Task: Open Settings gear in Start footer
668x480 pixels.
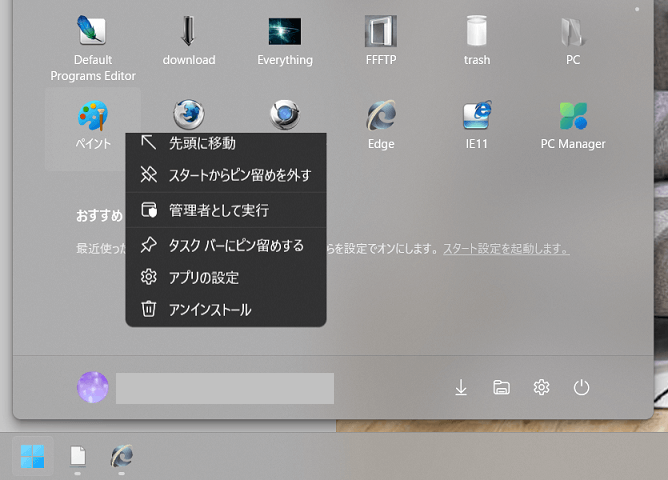Action: (541, 388)
